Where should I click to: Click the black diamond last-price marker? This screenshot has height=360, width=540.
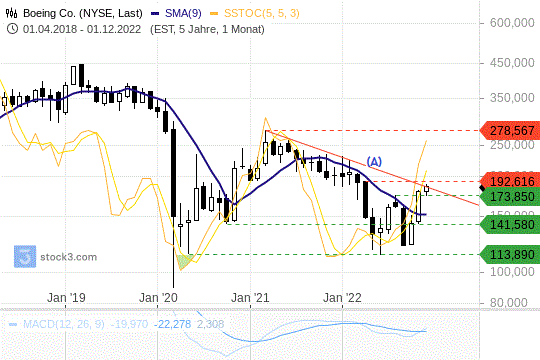[482, 188]
